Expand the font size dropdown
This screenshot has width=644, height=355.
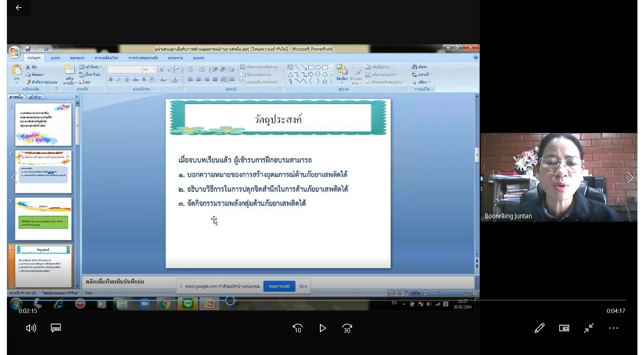154,70
